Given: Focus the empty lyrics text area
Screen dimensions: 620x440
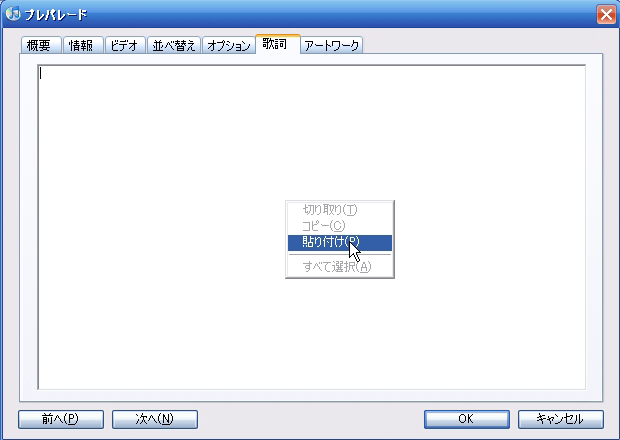Looking at the screenshot, I should [x=312, y=227].
